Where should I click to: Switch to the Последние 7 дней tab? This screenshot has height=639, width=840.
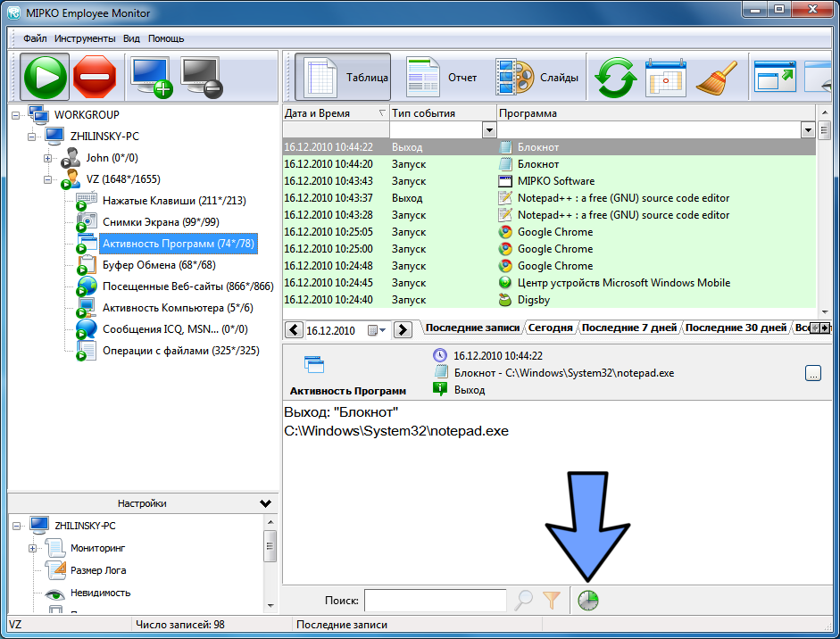point(629,328)
